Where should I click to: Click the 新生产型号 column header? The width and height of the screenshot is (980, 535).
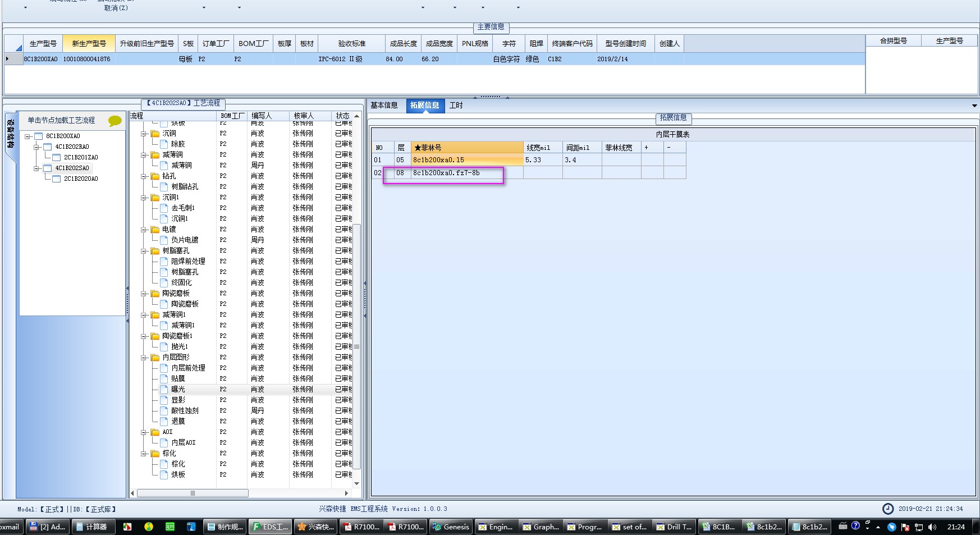89,43
